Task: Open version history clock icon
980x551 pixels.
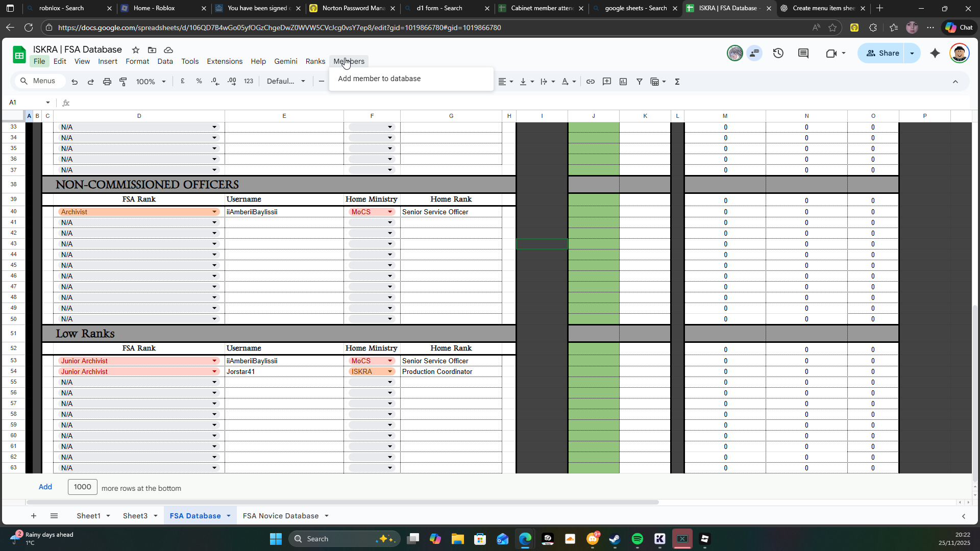Action: pos(778,53)
